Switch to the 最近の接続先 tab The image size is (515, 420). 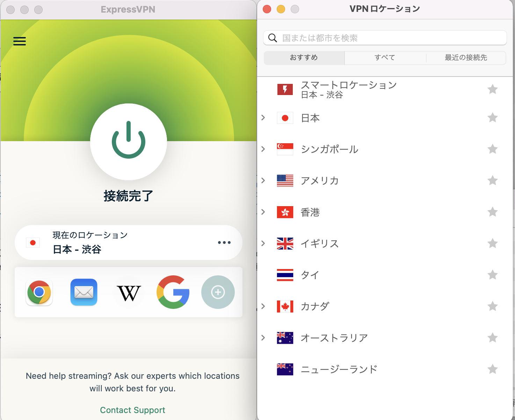coord(466,58)
